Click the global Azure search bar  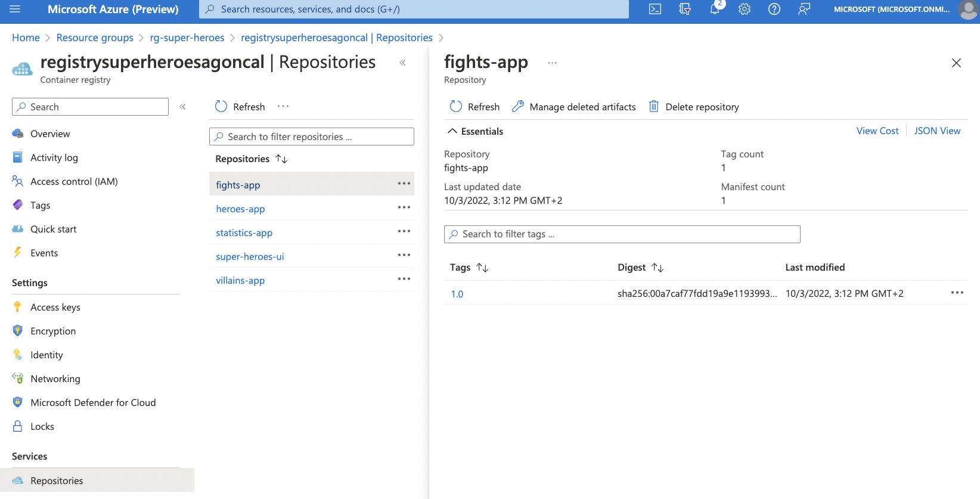(414, 9)
